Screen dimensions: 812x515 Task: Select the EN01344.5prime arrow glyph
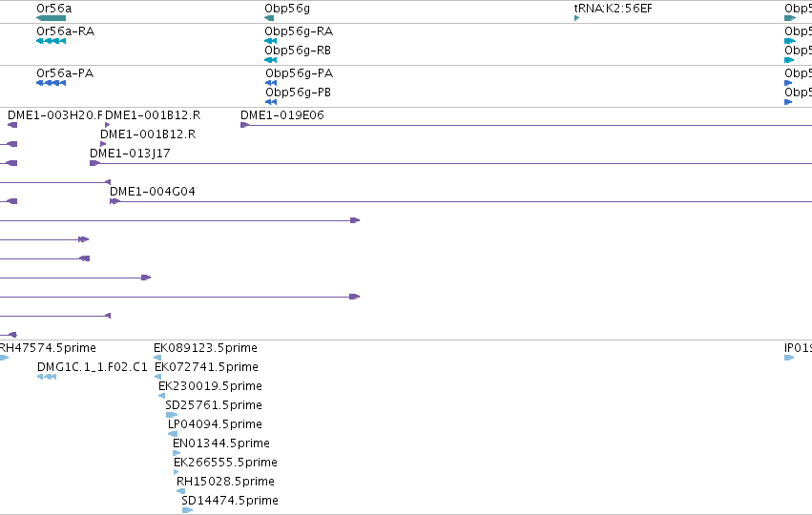click(x=177, y=453)
